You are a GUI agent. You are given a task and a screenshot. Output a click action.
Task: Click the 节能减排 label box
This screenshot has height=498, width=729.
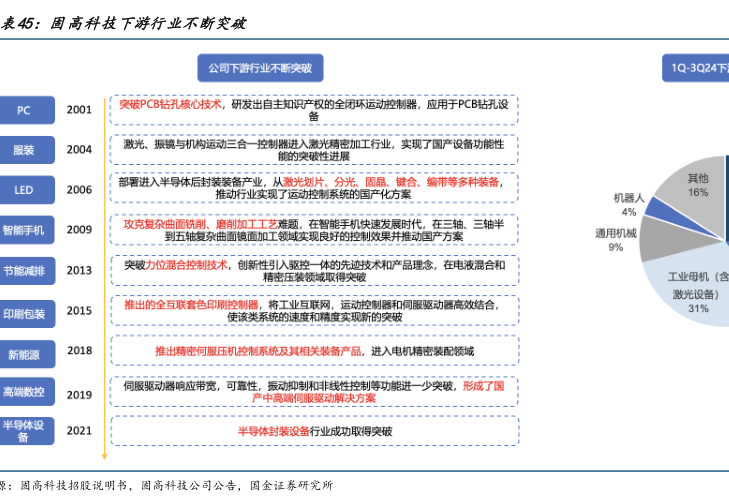(24, 270)
